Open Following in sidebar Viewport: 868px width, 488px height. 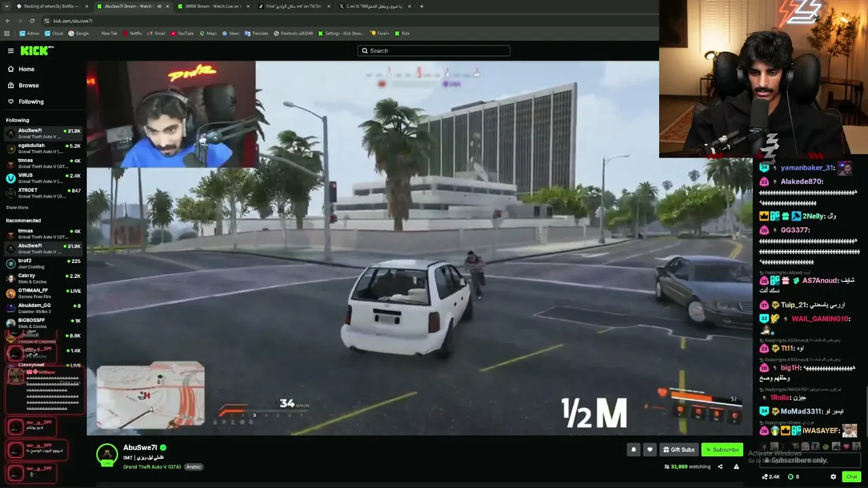25,102
